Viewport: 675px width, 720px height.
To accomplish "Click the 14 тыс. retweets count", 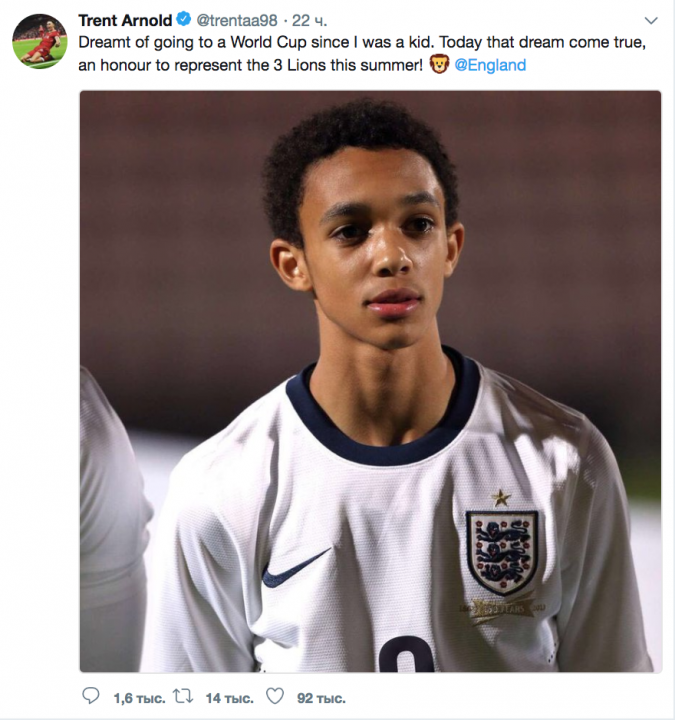I will pos(227,697).
